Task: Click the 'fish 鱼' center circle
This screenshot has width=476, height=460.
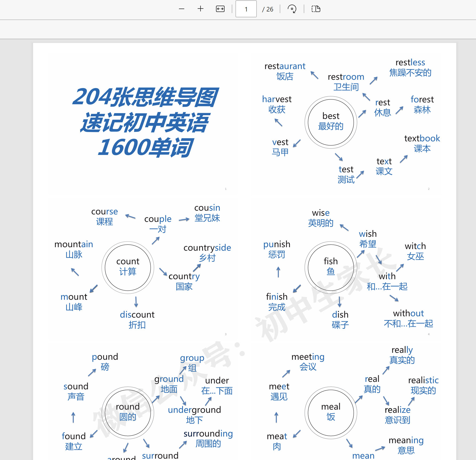Action: 331,267
